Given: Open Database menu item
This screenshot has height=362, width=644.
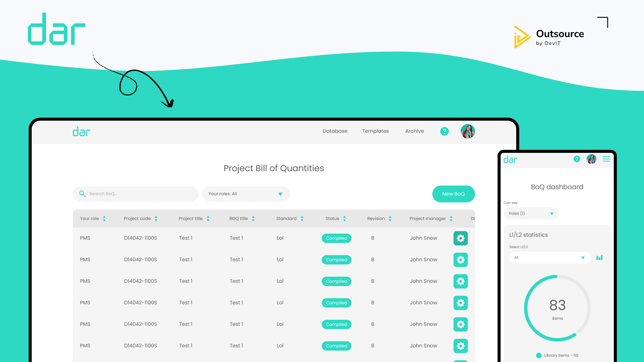Looking at the screenshot, I should [x=335, y=131].
